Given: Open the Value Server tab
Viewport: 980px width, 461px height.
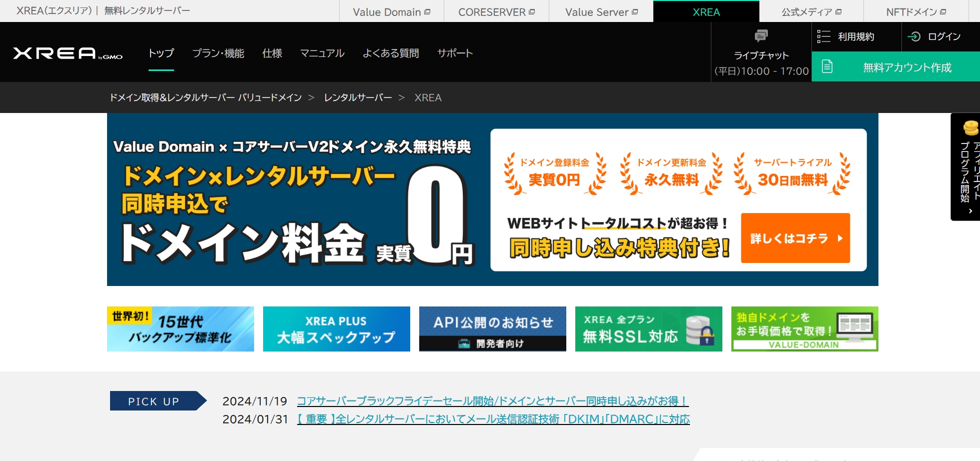Looking at the screenshot, I should (601, 11).
